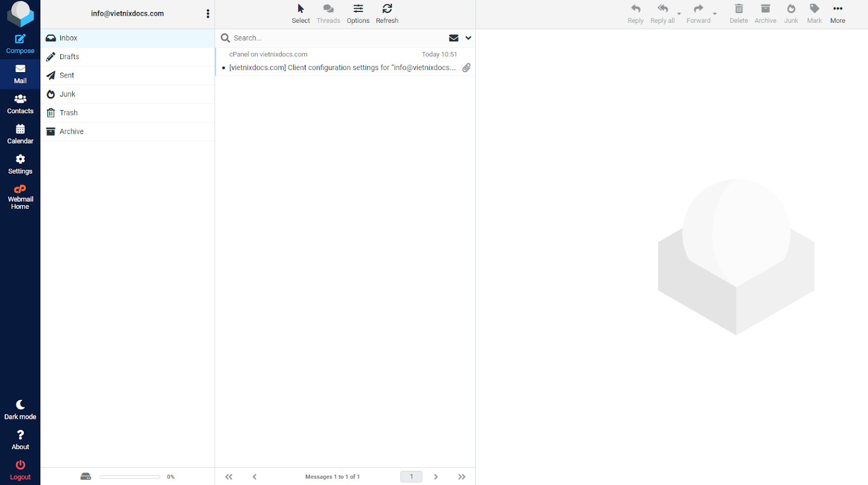Open the Drafts folder
The image size is (868, 485).
coord(127,56)
